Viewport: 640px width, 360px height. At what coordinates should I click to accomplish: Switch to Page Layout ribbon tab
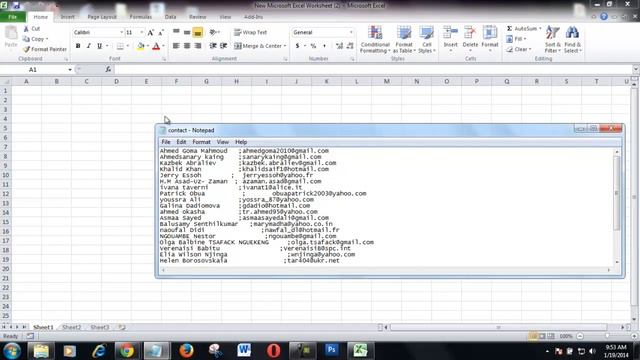pyautogui.click(x=102, y=17)
